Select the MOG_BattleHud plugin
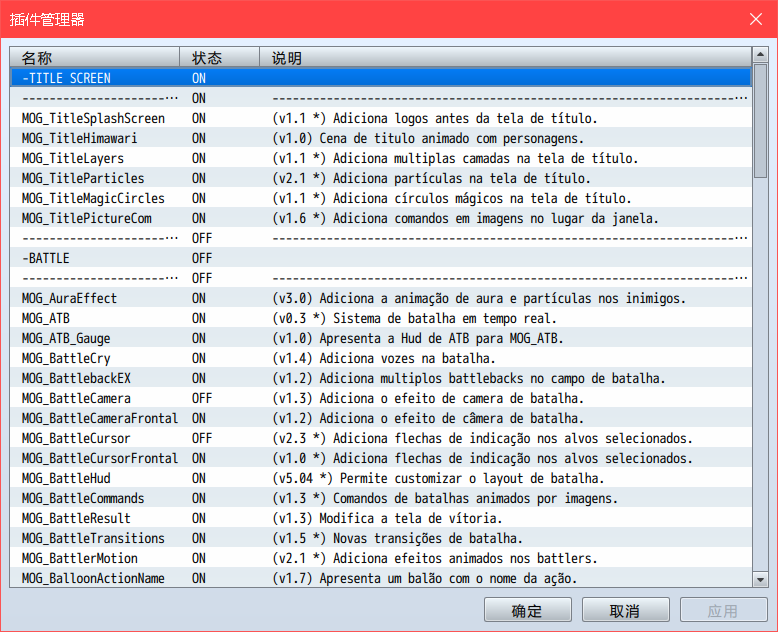The width and height of the screenshot is (778, 632). 381,478
